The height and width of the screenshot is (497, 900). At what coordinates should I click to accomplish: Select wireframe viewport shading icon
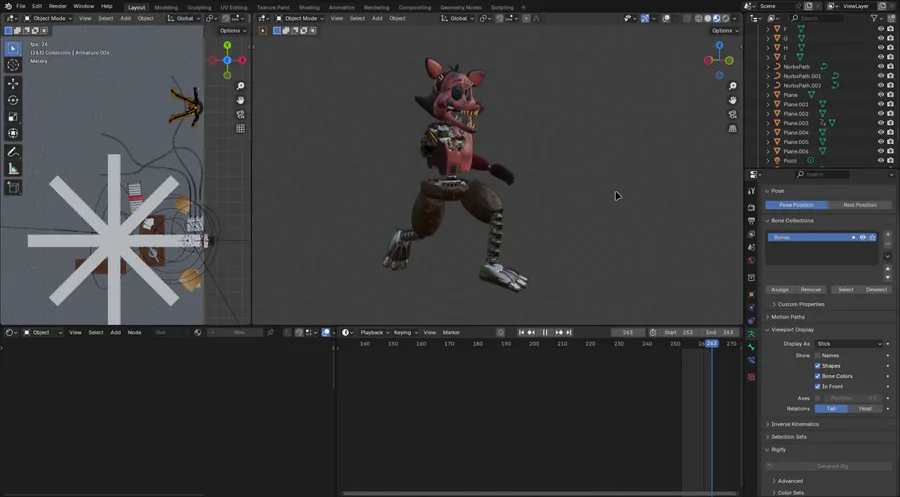(699, 18)
